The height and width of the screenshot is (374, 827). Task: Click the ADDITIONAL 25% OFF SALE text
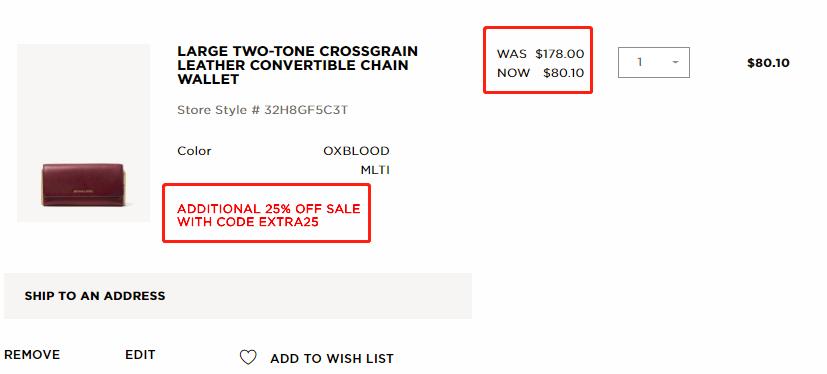point(268,209)
